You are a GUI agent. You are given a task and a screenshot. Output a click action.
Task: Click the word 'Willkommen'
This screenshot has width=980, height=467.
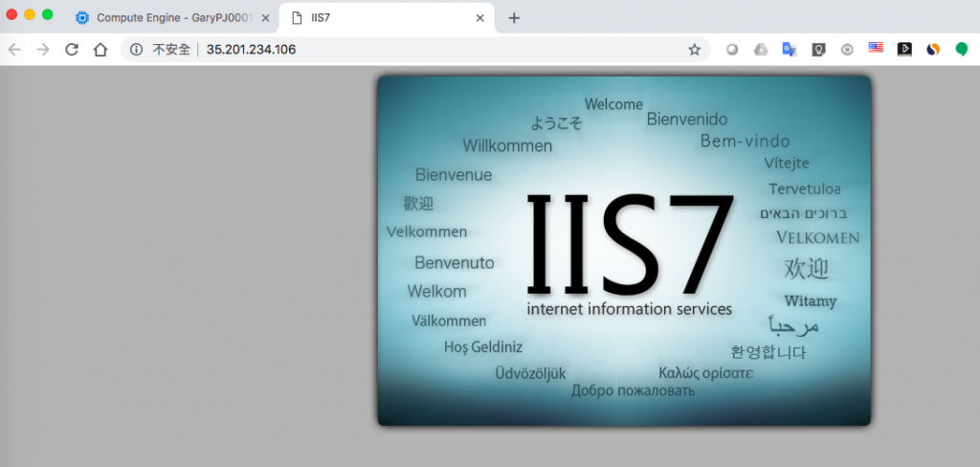click(507, 146)
